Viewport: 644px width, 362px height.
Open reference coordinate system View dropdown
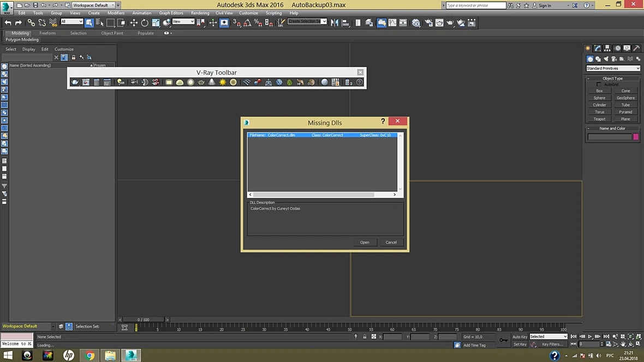[x=183, y=21]
